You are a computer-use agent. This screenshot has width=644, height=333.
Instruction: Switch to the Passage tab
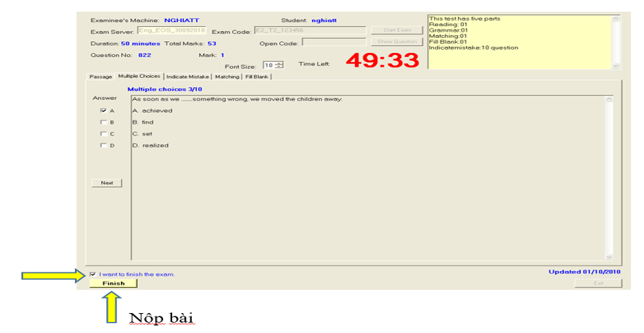[x=100, y=76]
